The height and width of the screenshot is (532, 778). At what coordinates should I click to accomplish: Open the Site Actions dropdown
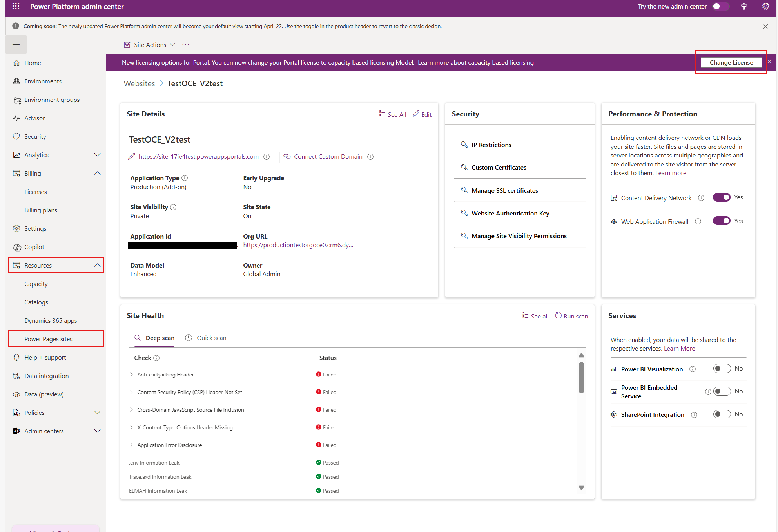coord(150,45)
